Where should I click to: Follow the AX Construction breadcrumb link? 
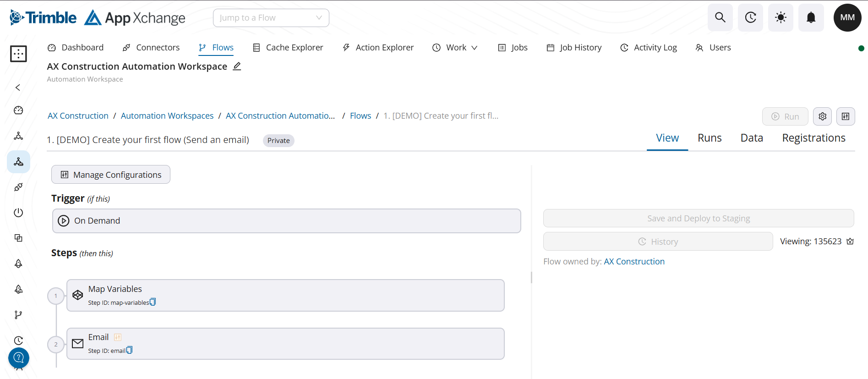[78, 116]
